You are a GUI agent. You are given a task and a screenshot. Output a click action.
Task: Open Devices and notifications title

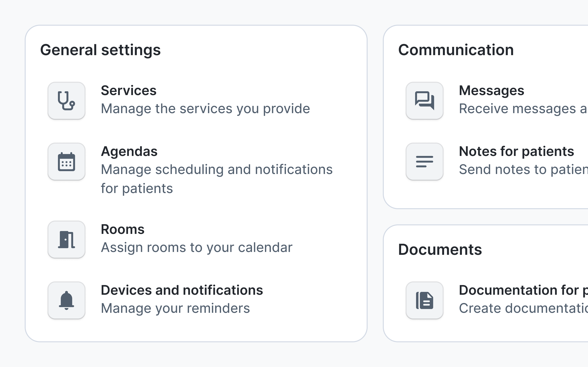pos(182,290)
